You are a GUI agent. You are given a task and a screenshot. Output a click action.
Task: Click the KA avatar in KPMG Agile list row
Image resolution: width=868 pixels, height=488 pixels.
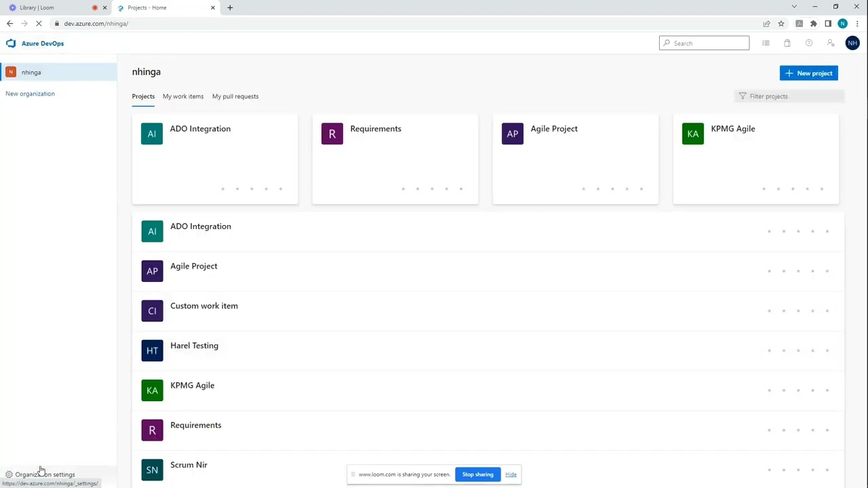pos(152,390)
